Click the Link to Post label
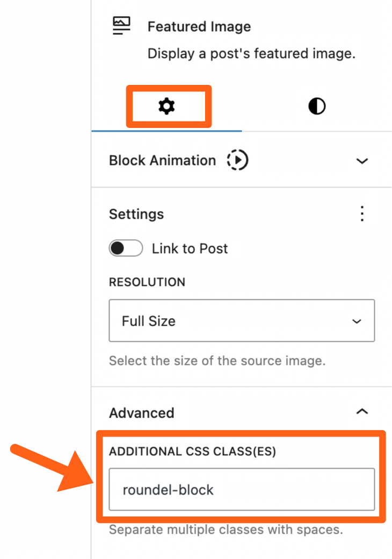The width and height of the screenshot is (392, 559). pos(190,248)
